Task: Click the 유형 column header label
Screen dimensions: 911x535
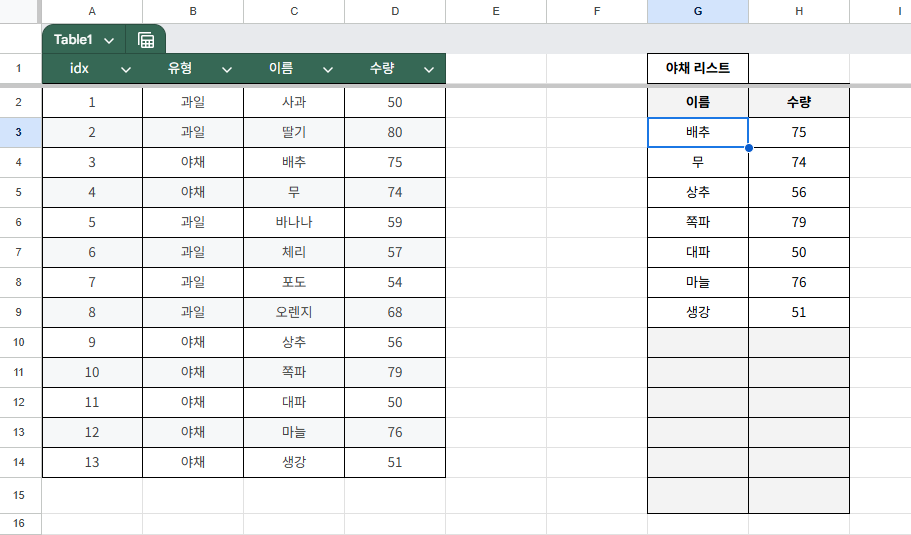Action: [180, 69]
